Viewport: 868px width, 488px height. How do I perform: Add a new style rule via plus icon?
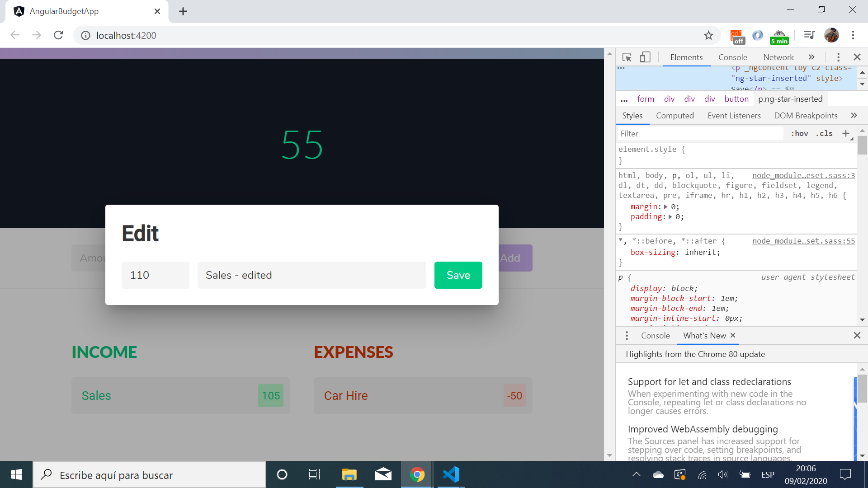pos(845,133)
